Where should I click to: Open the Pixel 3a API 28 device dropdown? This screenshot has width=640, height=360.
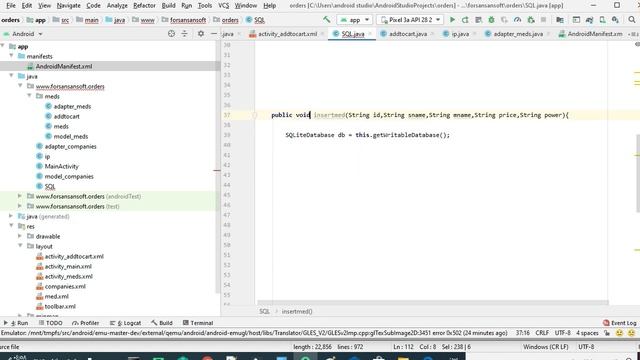(410, 20)
